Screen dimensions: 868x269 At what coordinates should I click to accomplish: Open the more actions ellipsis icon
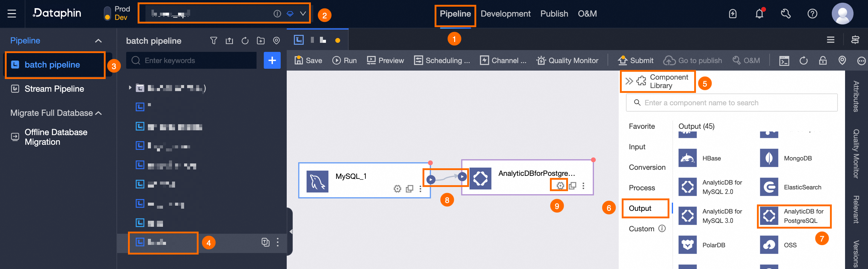[x=861, y=61]
